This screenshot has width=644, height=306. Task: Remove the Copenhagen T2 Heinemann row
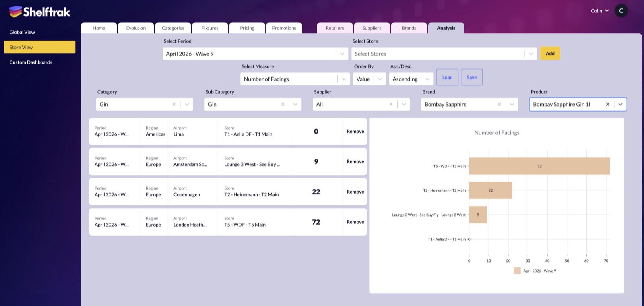click(x=355, y=192)
